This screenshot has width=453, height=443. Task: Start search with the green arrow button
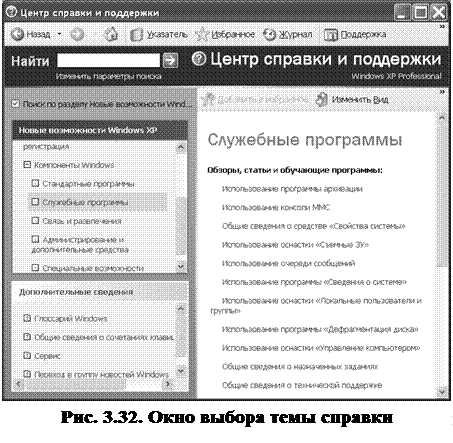coord(170,61)
